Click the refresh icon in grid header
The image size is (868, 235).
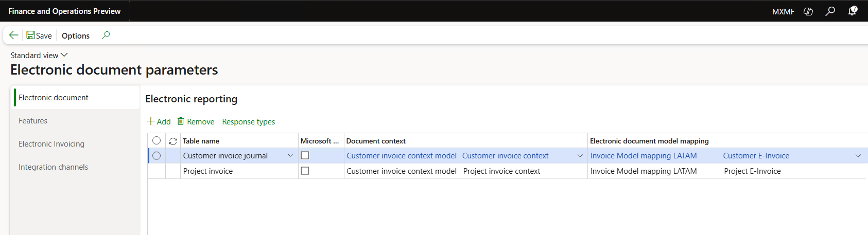point(173,141)
